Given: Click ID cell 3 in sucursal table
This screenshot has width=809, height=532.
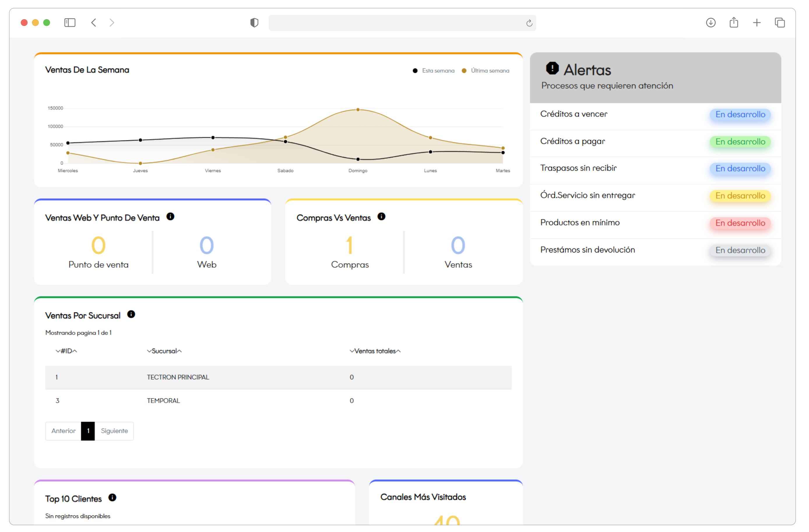Looking at the screenshot, I should [x=57, y=401].
